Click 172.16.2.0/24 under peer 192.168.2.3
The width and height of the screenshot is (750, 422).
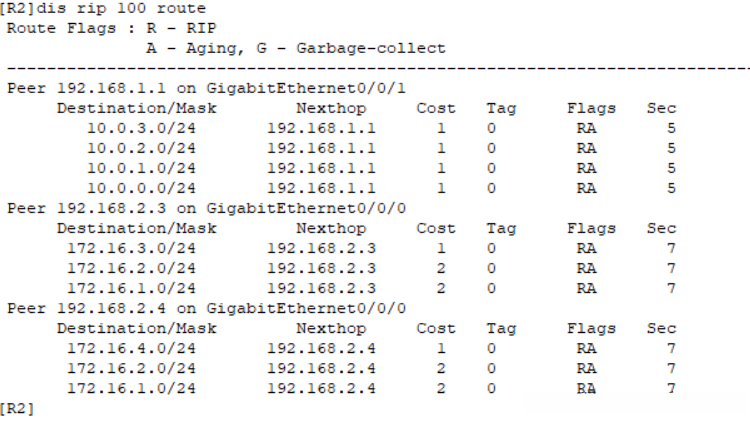click(x=131, y=268)
